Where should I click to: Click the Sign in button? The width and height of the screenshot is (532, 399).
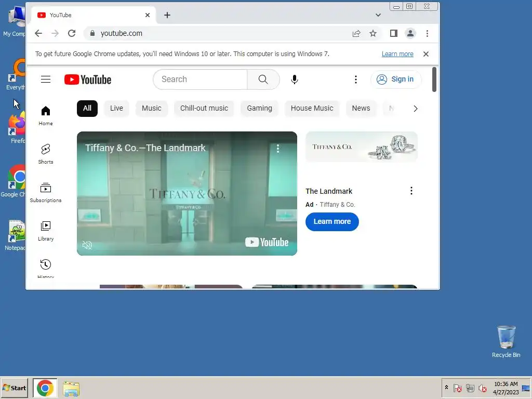(396, 79)
